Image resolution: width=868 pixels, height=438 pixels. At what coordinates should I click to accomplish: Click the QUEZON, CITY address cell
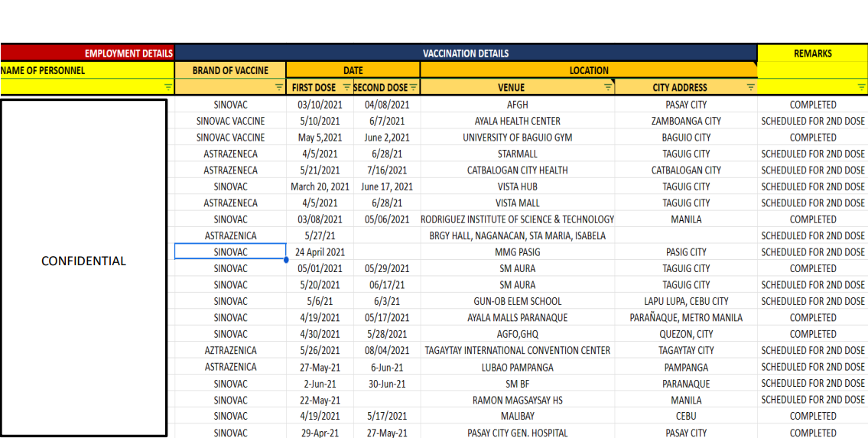686,334
